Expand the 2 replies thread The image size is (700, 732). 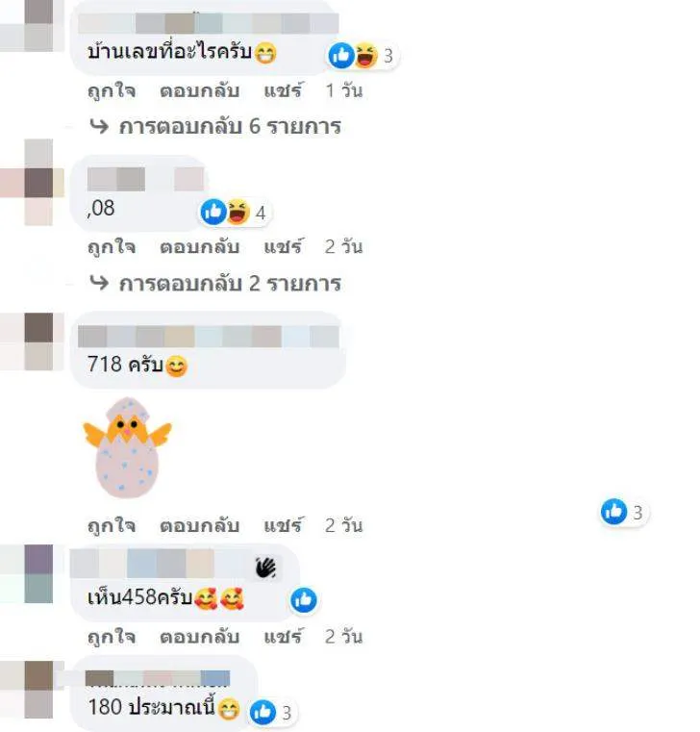[215, 284]
